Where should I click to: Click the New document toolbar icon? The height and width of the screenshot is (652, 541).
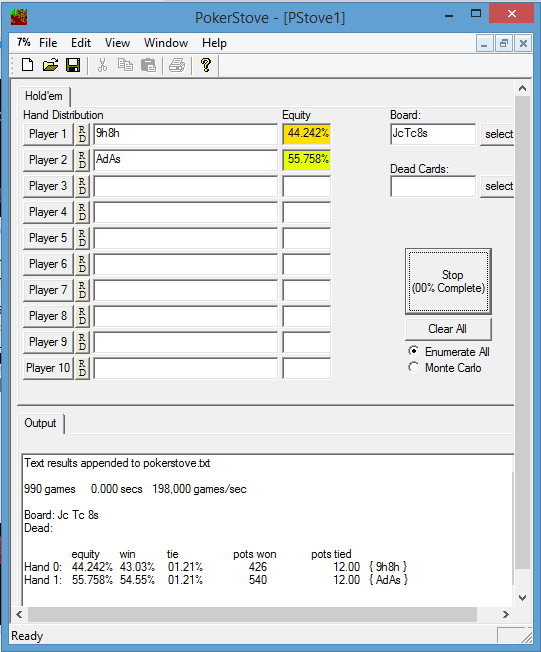27,65
